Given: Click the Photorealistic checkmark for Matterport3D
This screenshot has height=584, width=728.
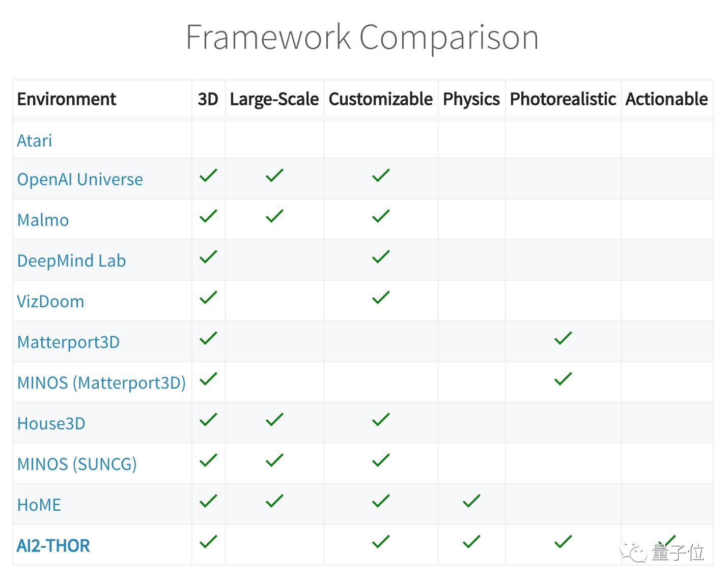Looking at the screenshot, I should 563,338.
